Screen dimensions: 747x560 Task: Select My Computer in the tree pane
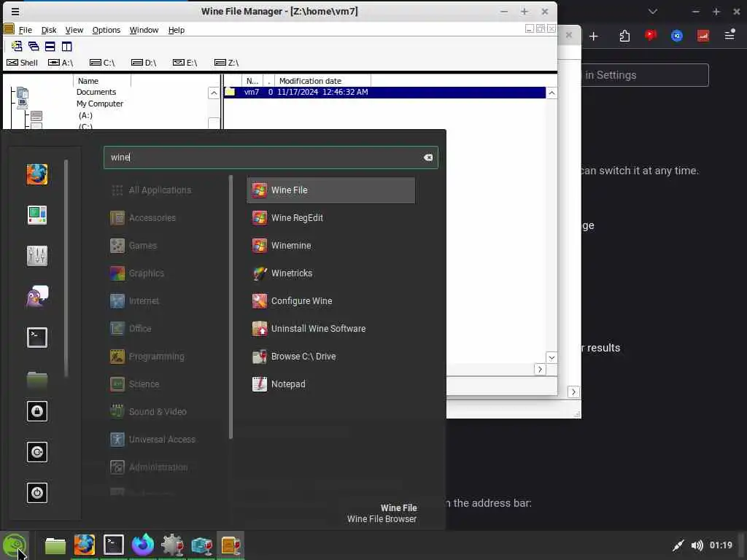(99, 104)
